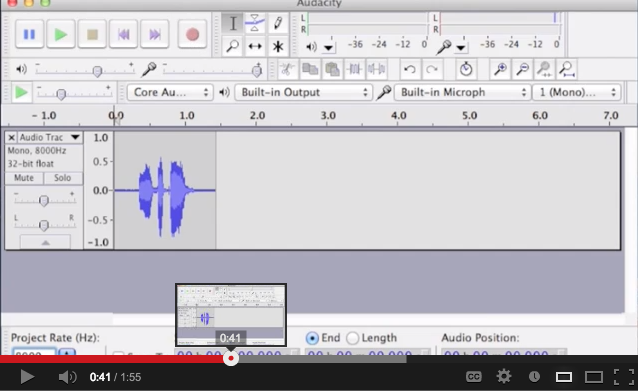The width and height of the screenshot is (638, 391).
Task: Click the Play-at-speed green button
Action: [21, 92]
